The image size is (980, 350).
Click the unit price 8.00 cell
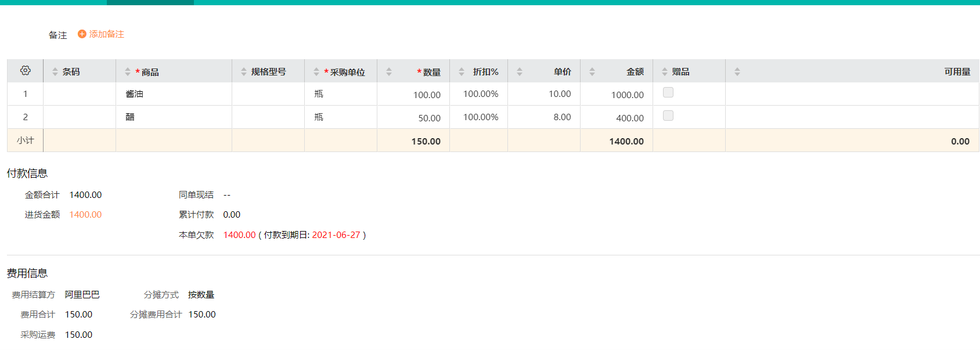[x=561, y=117]
